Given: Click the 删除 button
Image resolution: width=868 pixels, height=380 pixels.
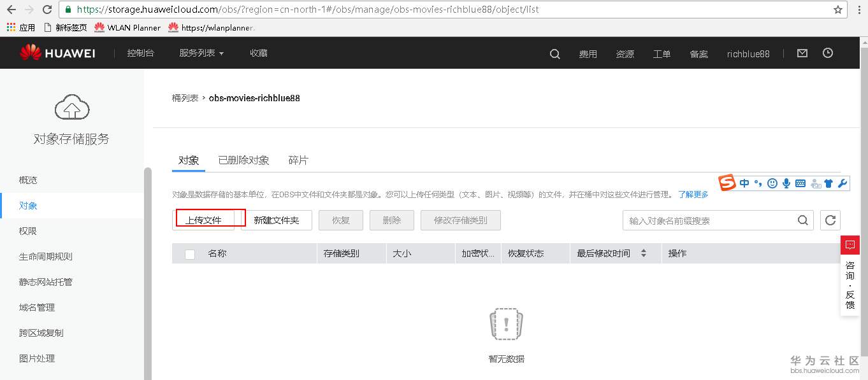Looking at the screenshot, I should pyautogui.click(x=392, y=220).
